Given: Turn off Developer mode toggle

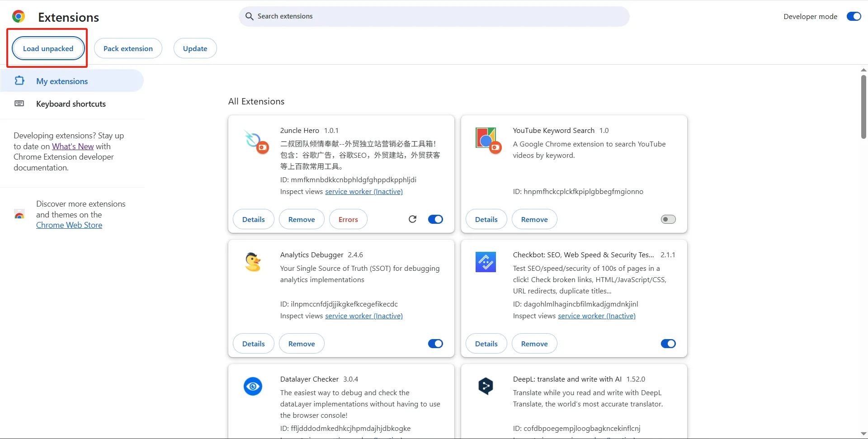Looking at the screenshot, I should point(854,16).
